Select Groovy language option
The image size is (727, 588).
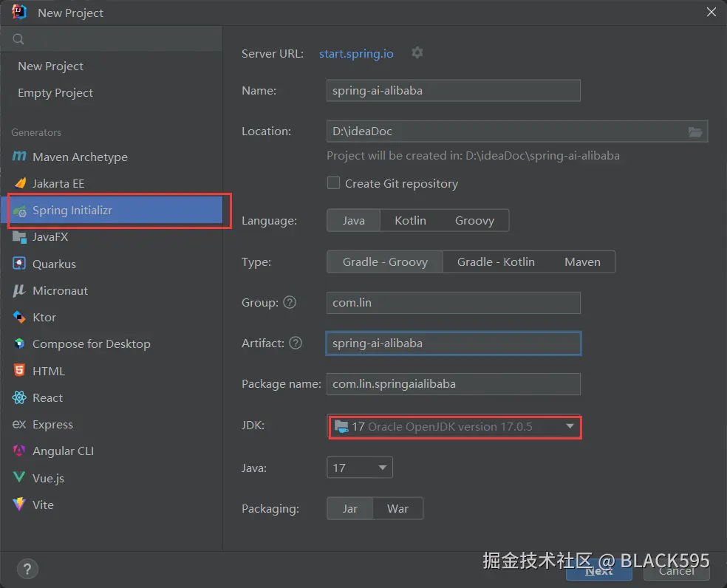click(x=475, y=220)
